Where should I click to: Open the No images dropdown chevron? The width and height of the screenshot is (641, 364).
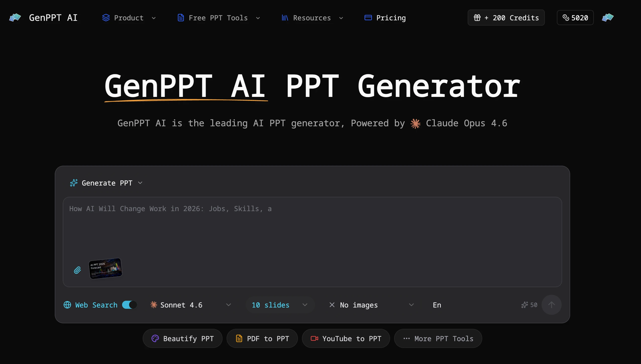411,305
